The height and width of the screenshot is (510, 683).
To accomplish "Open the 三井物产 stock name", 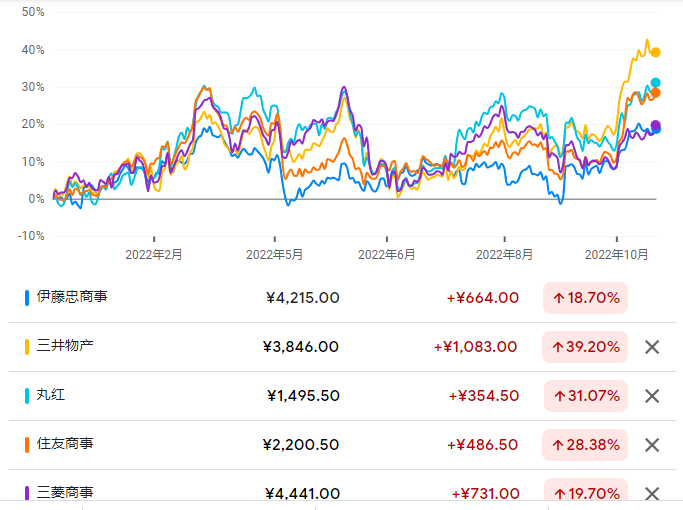I will 65,346.
